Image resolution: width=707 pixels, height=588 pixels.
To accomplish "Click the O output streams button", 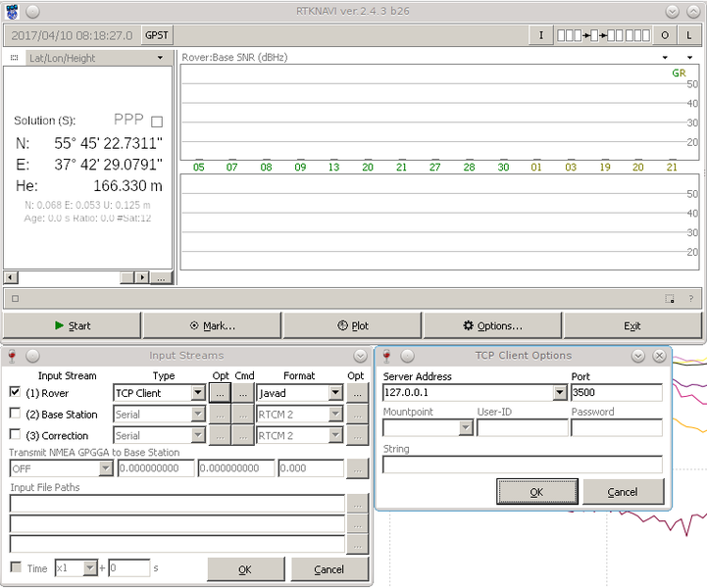I will click(x=665, y=35).
